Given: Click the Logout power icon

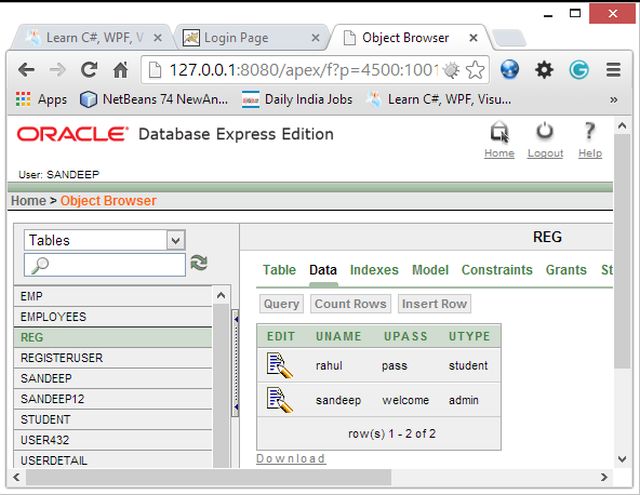Looking at the screenshot, I should click(x=545, y=132).
